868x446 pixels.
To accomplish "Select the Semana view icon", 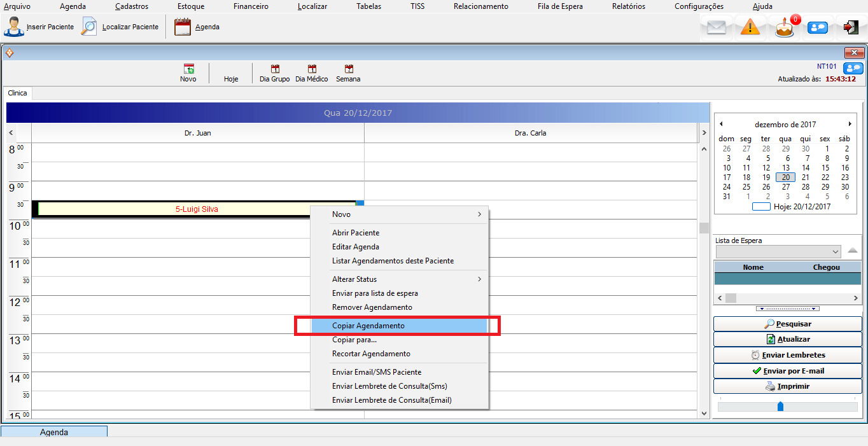I will [x=348, y=69].
